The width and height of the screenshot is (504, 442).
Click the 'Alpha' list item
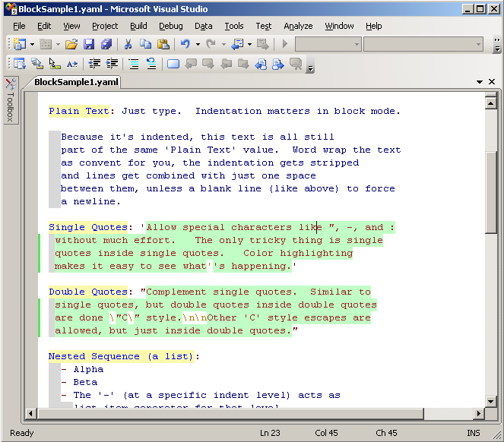(88, 369)
